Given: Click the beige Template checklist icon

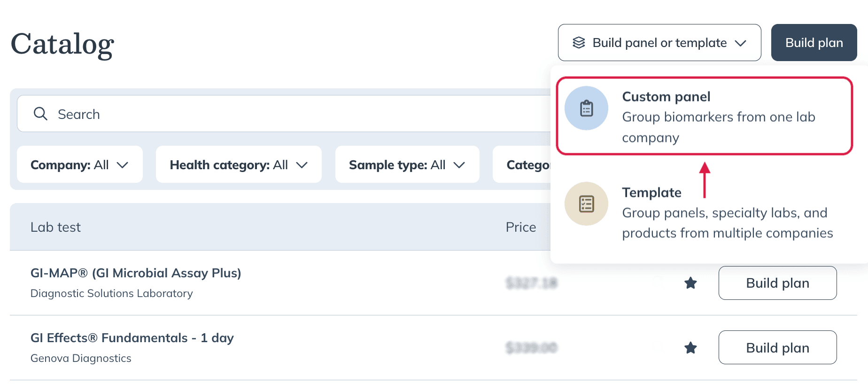Looking at the screenshot, I should (586, 204).
